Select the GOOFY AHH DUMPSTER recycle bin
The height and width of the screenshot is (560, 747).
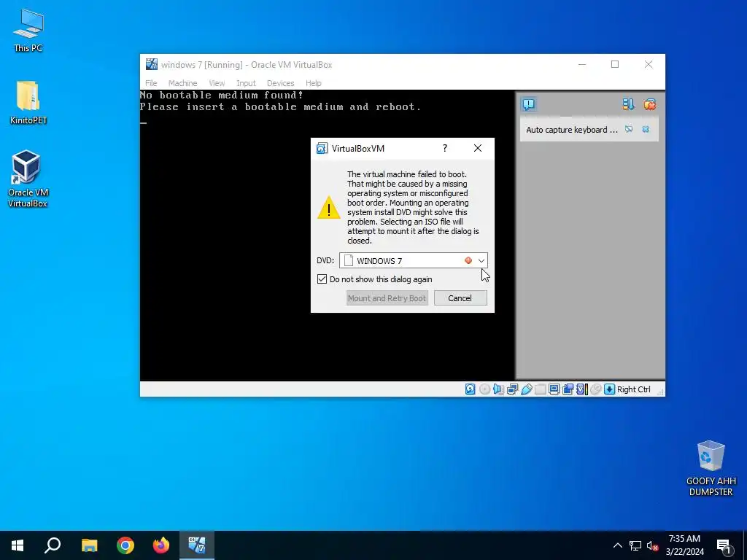[711, 469]
